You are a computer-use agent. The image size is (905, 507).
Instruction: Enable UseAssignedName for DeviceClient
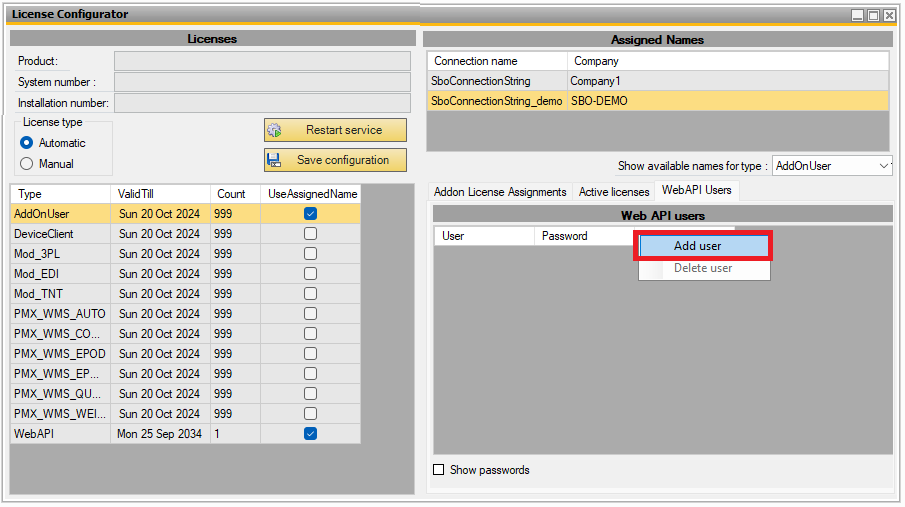(310, 234)
